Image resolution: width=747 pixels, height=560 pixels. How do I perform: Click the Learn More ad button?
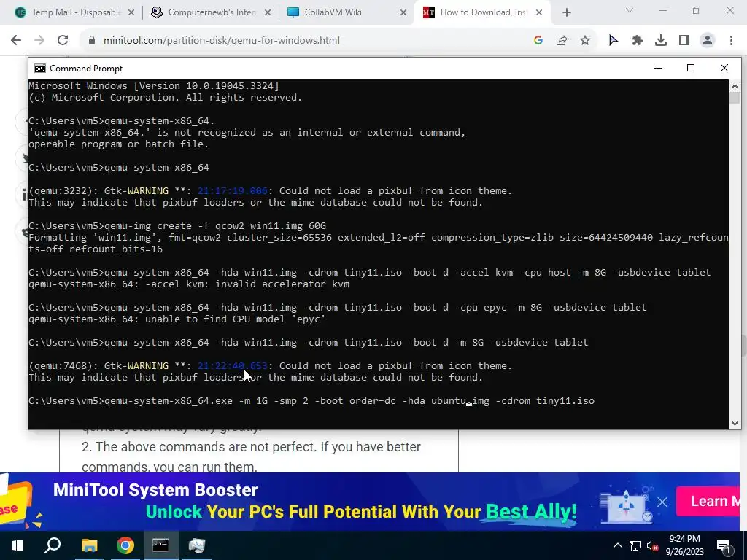click(x=708, y=501)
